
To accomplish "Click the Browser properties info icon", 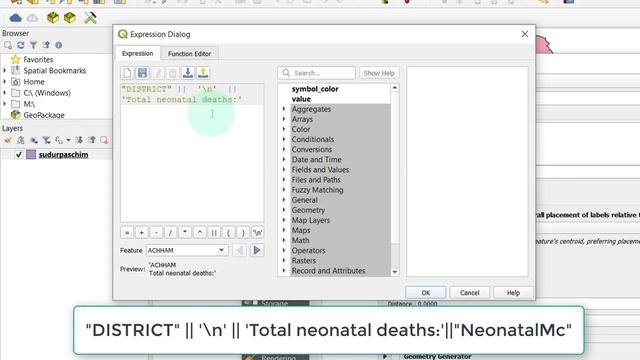I will [x=59, y=45].
